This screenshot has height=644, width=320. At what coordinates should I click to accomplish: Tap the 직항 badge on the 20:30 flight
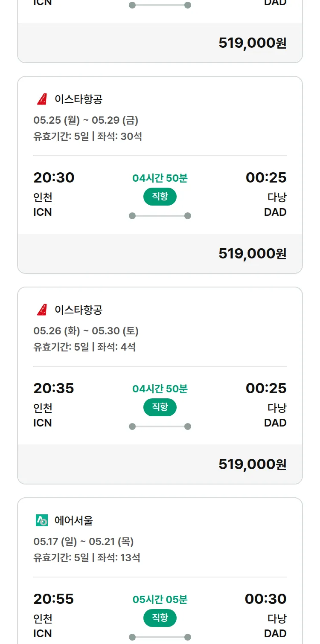(x=160, y=197)
